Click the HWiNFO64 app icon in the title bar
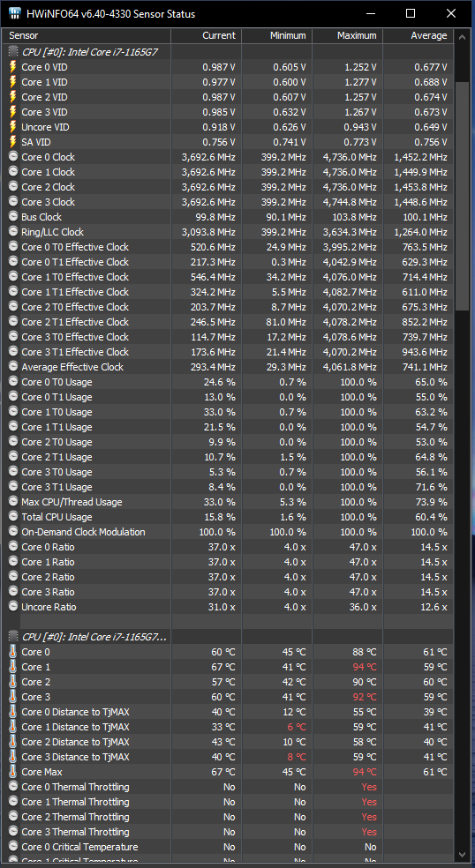The width and height of the screenshot is (475, 868). [x=15, y=14]
